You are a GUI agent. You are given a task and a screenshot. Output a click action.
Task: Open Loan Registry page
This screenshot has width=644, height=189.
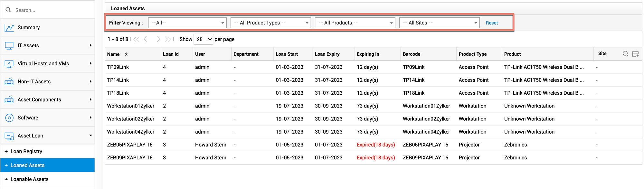[x=26, y=151]
